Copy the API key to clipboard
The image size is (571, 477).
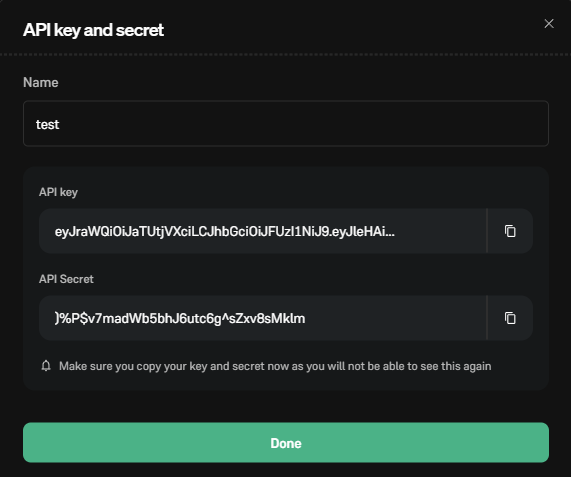point(510,231)
